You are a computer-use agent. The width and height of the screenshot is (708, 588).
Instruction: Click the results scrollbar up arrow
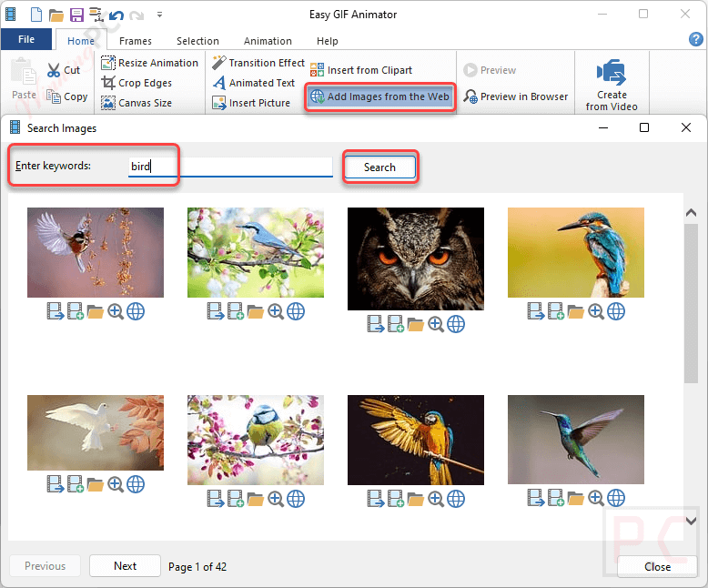point(691,213)
